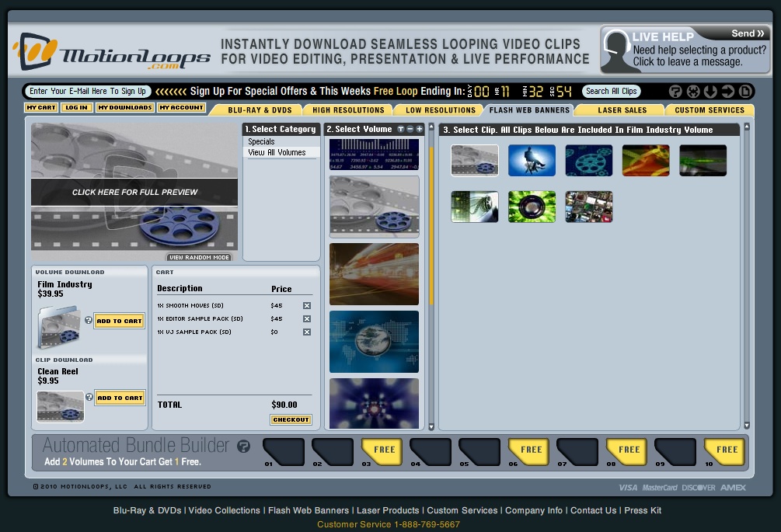Select the light-streak traffic volume thumbnail
Viewport: 781px width, 532px height.
(x=374, y=274)
